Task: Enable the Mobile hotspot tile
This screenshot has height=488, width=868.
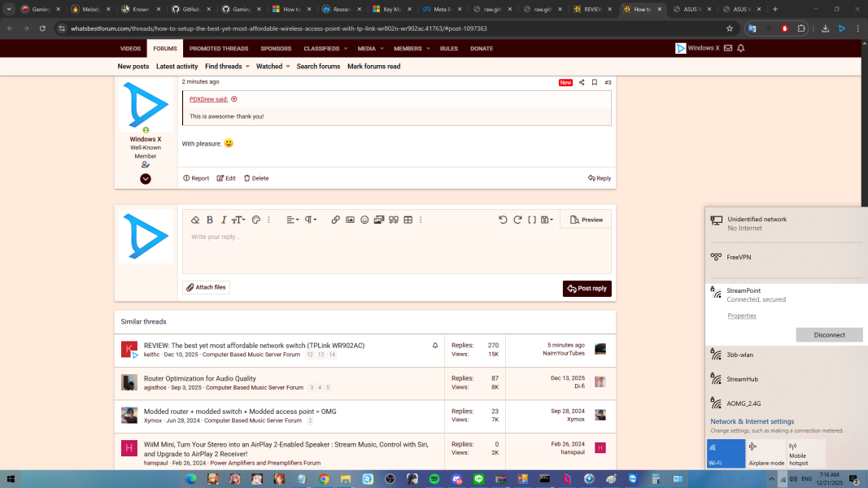Action: pyautogui.click(x=805, y=453)
